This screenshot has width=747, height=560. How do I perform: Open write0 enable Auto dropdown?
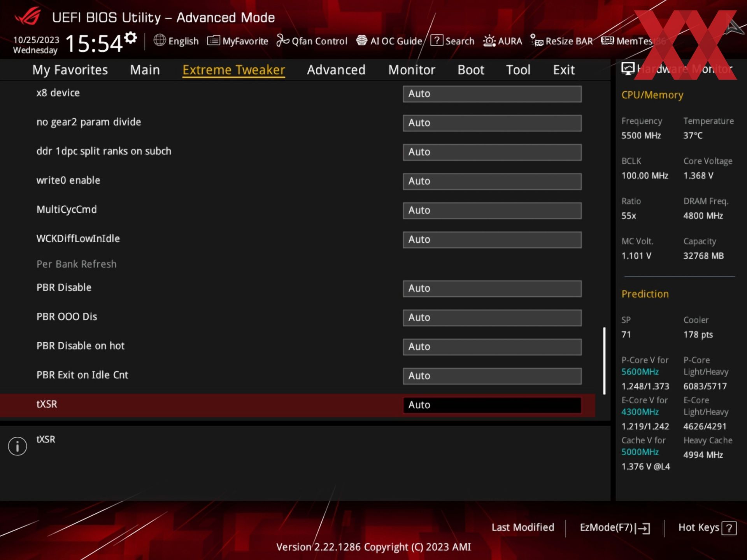point(492,181)
